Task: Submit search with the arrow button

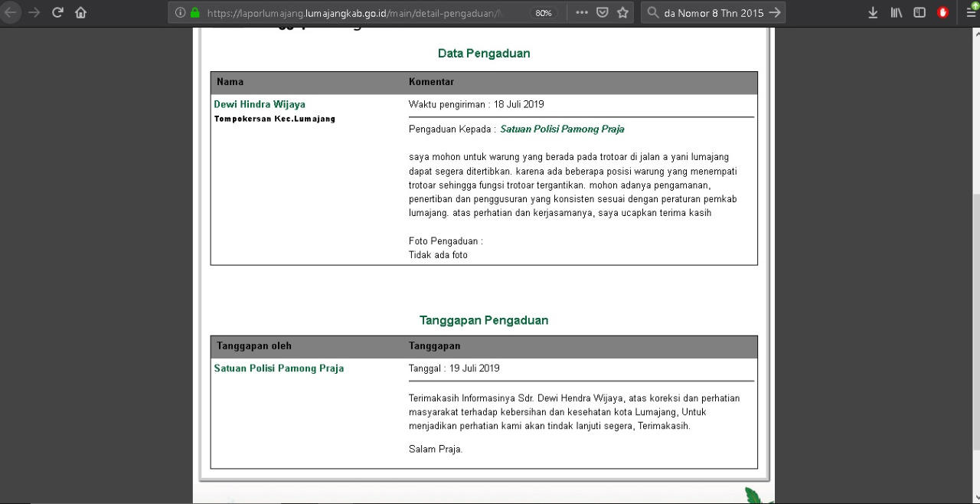Action: click(x=775, y=13)
